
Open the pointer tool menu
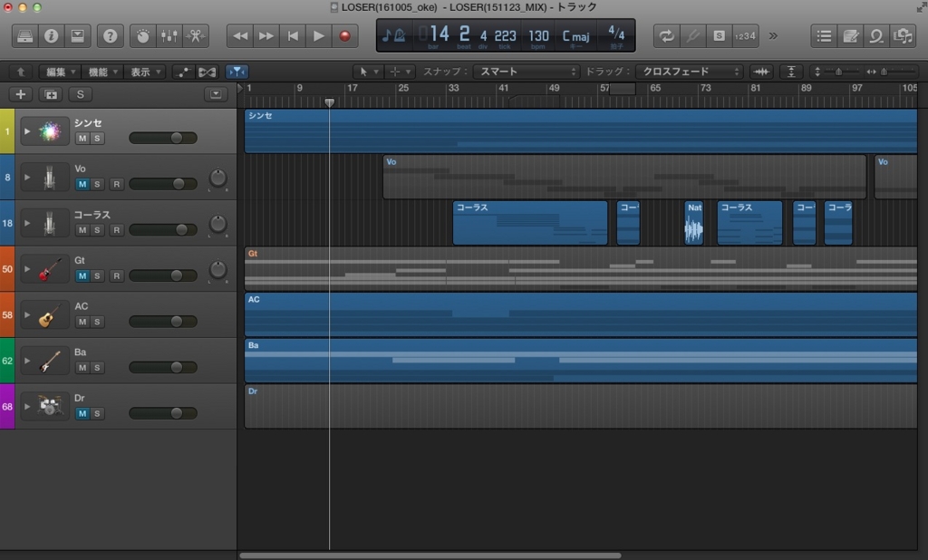click(x=368, y=72)
